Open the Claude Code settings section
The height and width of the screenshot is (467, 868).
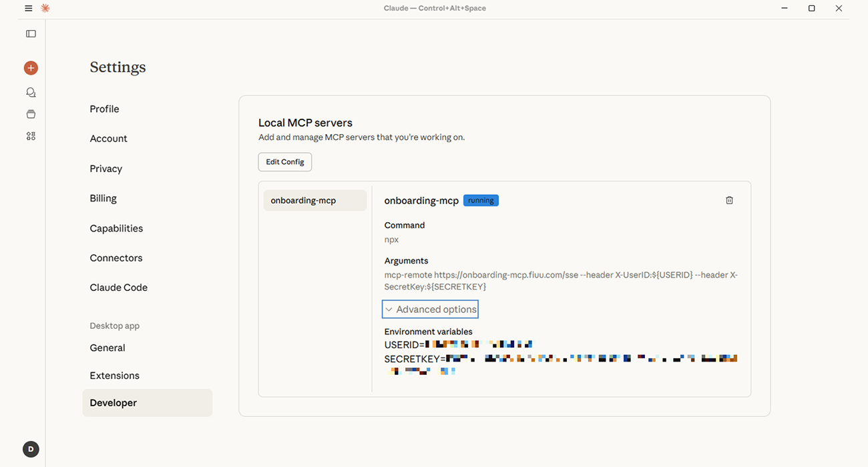coord(118,287)
